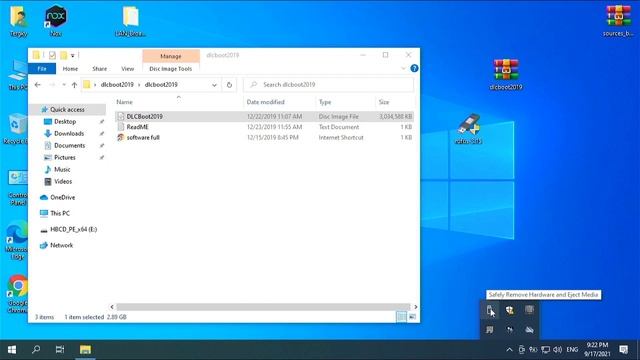
Task: Open Pictures in the navigation pane
Action: (64, 158)
